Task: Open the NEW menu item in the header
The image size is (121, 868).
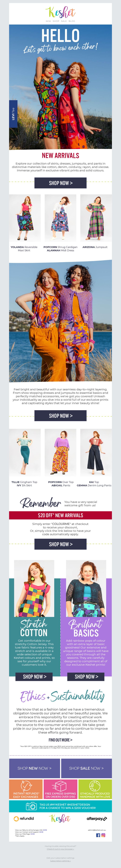Action: tap(48, 21)
